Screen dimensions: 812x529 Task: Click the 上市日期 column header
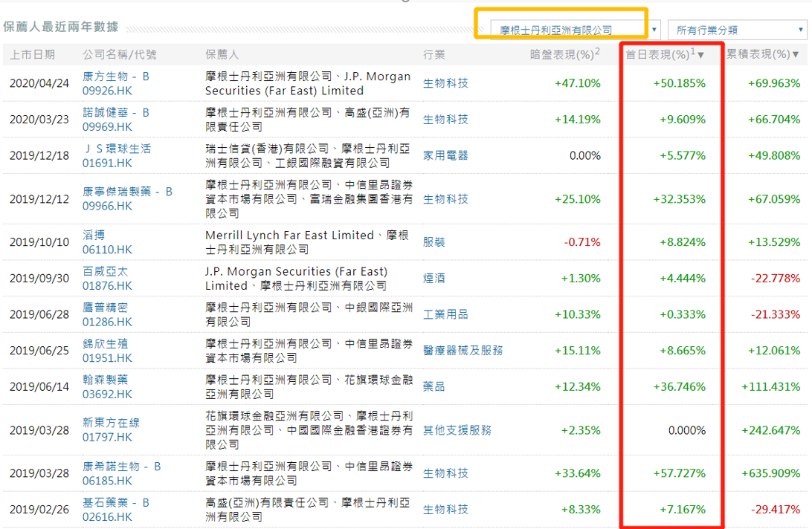click(32, 54)
